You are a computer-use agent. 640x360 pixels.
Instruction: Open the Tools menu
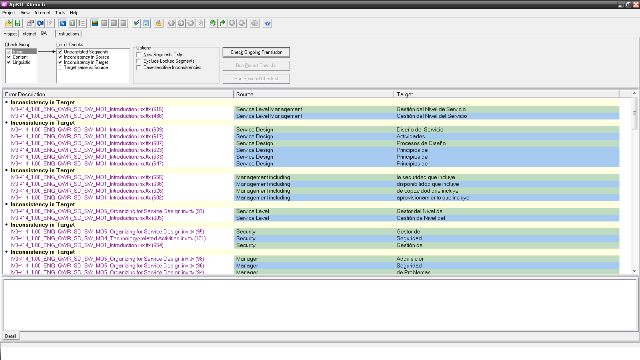[60, 13]
